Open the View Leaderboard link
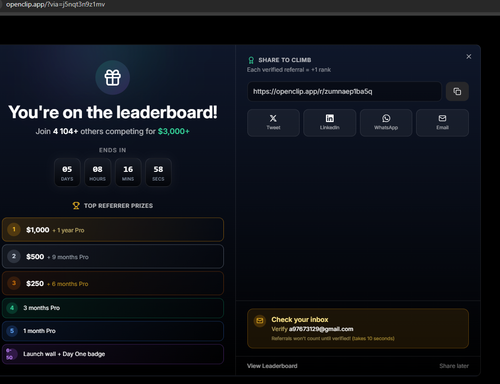Screen dimensions: 500x384 point(272,366)
